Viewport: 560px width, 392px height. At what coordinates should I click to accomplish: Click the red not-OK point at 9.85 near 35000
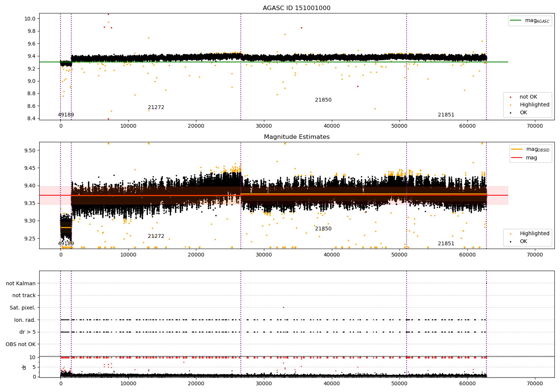pyautogui.click(x=301, y=28)
